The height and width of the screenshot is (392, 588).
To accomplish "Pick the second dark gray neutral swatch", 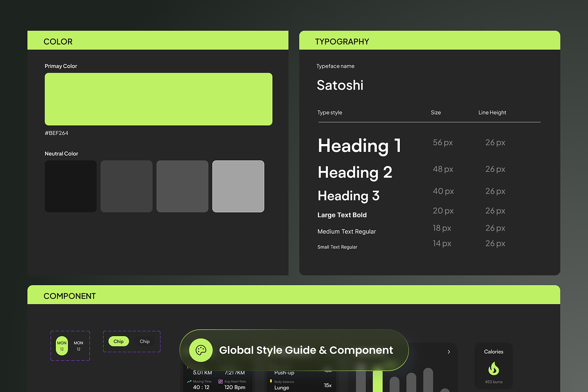I will click(x=126, y=186).
